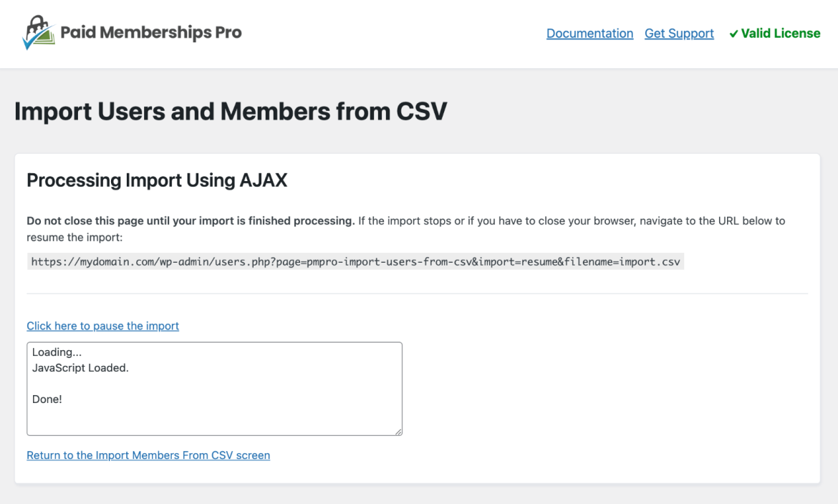Return to the Import Members From CSV screen
Image resolution: width=838 pixels, height=504 pixels.
[148, 455]
